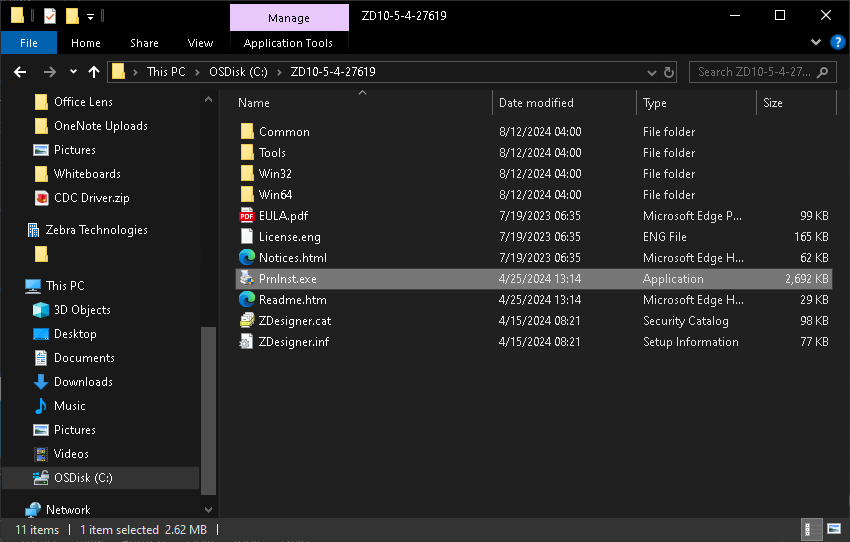Expand the recent locations dropdown
The width and height of the screenshot is (850, 542).
[x=73, y=72]
